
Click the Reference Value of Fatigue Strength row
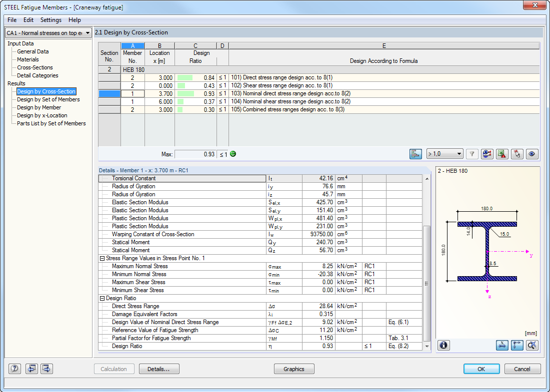pos(260,330)
